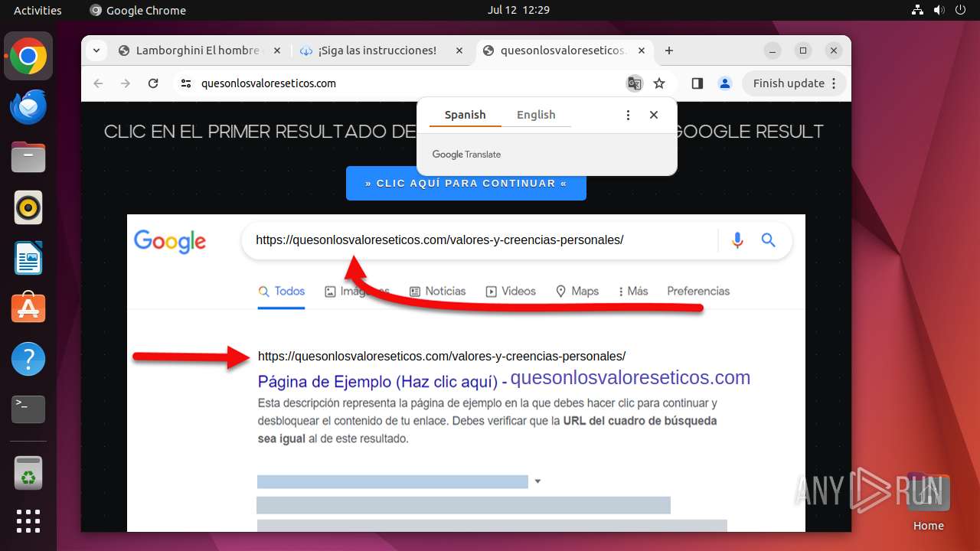Image resolution: width=980 pixels, height=551 pixels.
Task: Select Spanish in translate popup
Action: point(465,115)
